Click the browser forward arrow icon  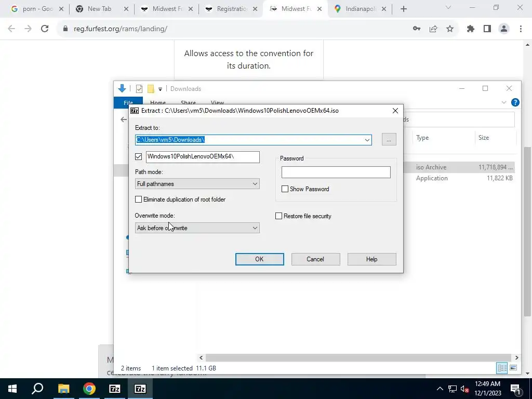coord(28,29)
